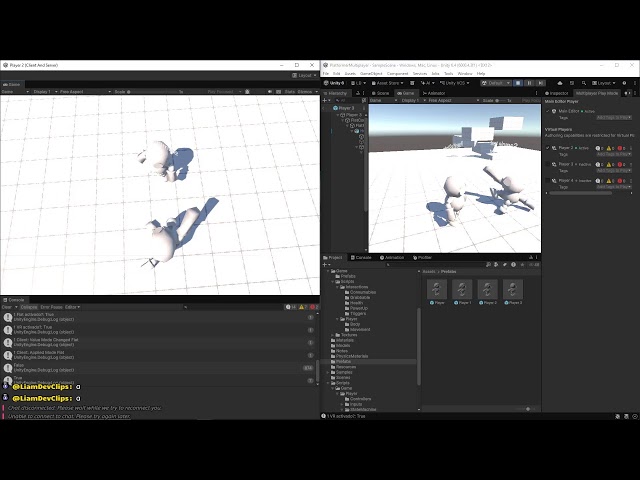This screenshot has height=480, width=640.
Task: Open the Component menu
Action: coord(397,73)
